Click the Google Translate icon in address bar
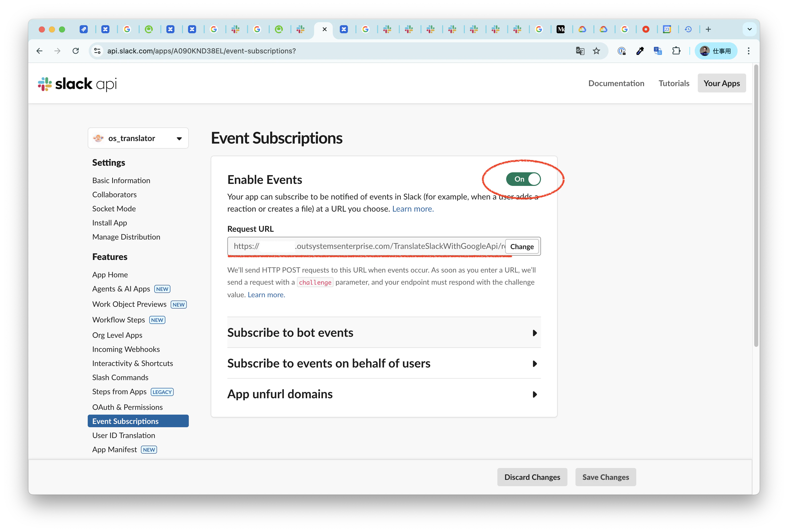This screenshot has width=788, height=532. point(580,51)
